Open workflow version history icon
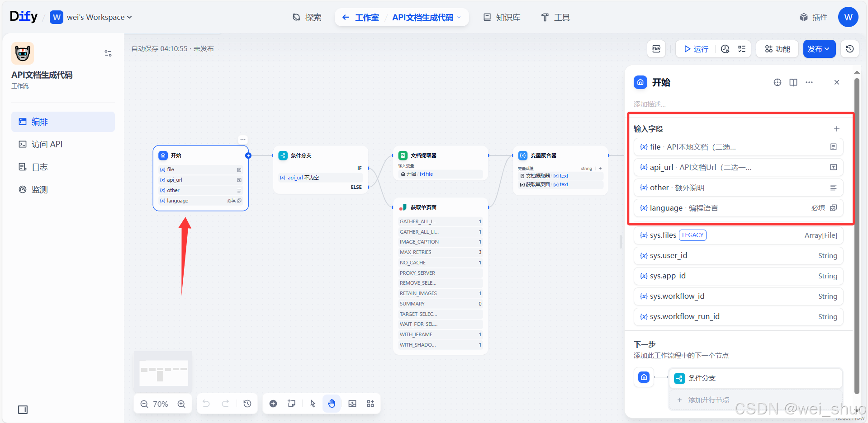This screenshot has height=423, width=868. tap(849, 49)
